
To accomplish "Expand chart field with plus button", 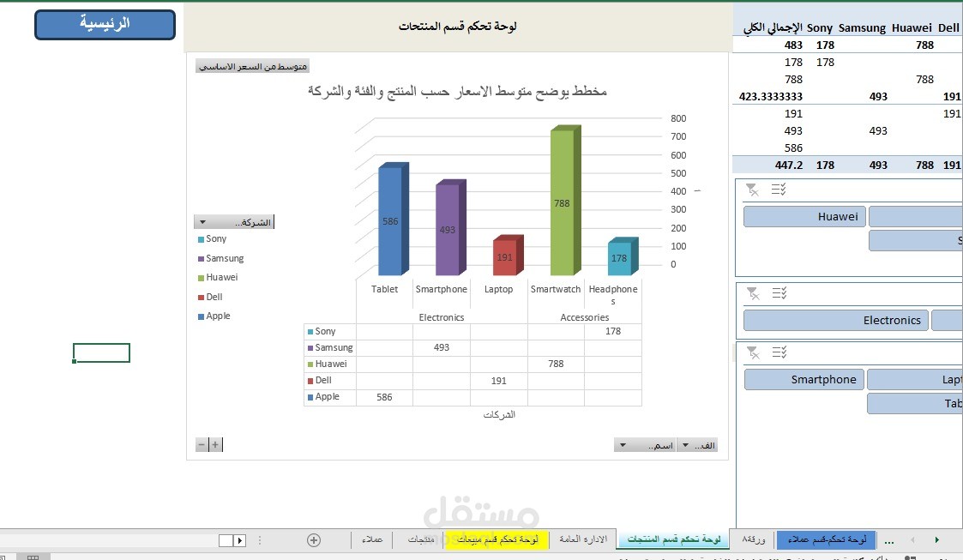I will [x=215, y=444].
